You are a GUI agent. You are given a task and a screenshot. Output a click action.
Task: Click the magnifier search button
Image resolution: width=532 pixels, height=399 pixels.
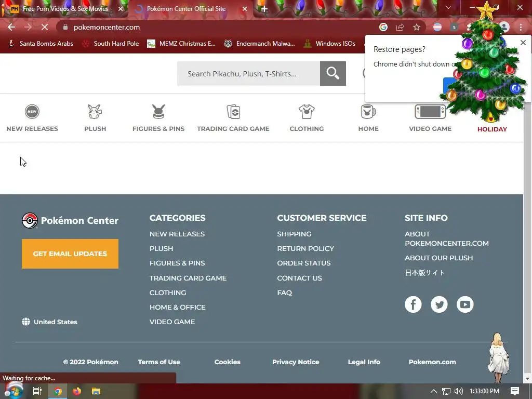click(333, 73)
